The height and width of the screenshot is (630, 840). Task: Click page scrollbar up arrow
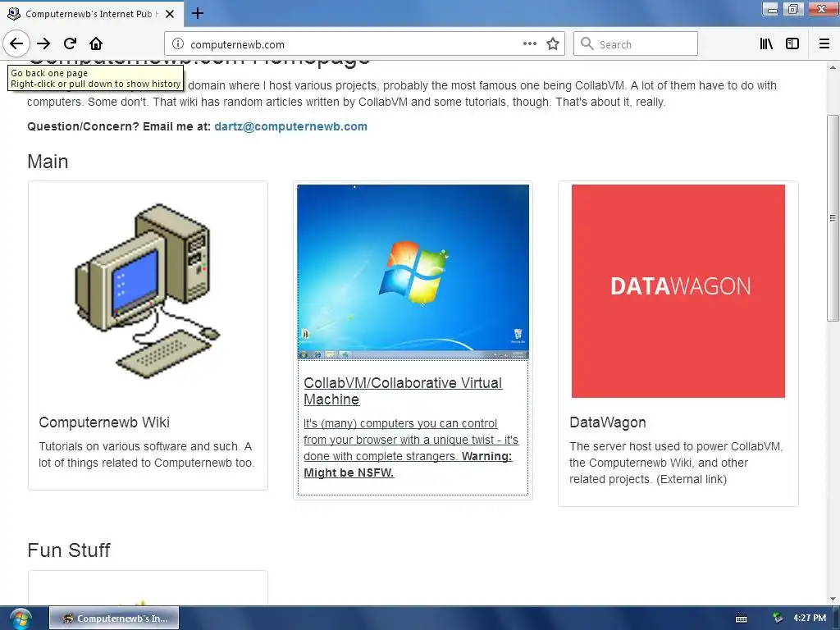tap(833, 67)
